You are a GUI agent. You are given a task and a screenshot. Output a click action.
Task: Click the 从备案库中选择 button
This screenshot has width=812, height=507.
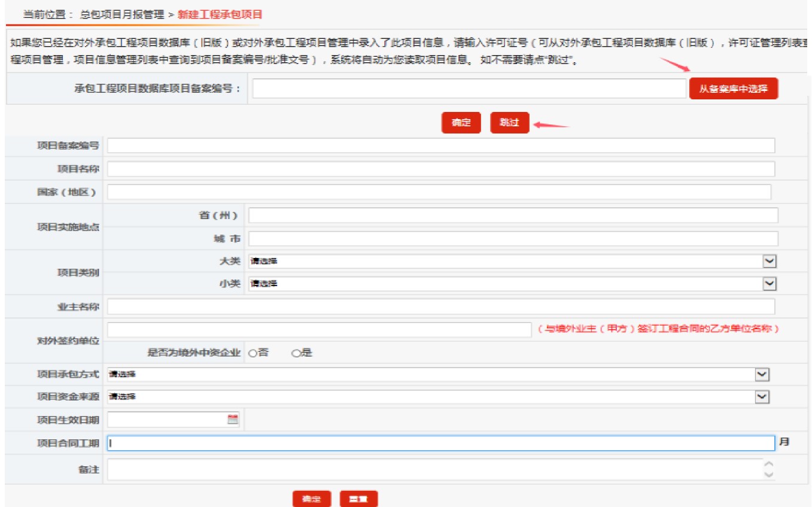pos(733,89)
